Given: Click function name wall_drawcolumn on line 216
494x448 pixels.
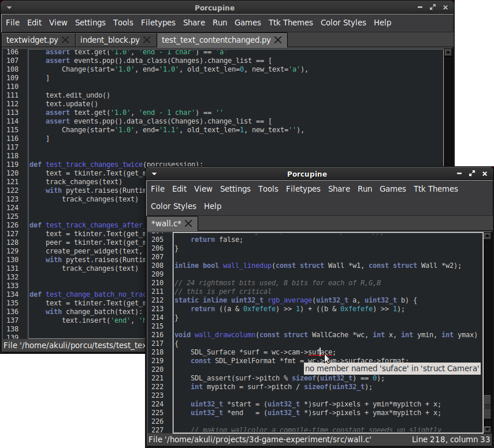Looking at the screenshot, I should click(225, 335).
